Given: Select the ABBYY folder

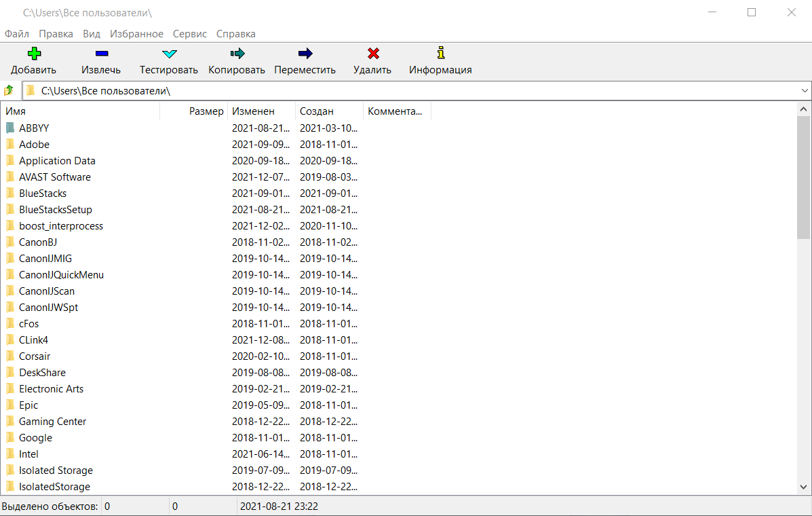Looking at the screenshot, I should 34,128.
